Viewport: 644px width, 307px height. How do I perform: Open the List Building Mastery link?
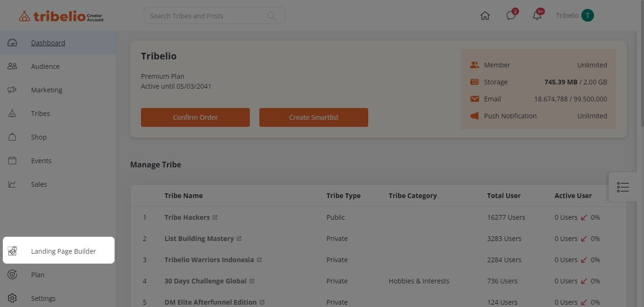tap(199, 239)
